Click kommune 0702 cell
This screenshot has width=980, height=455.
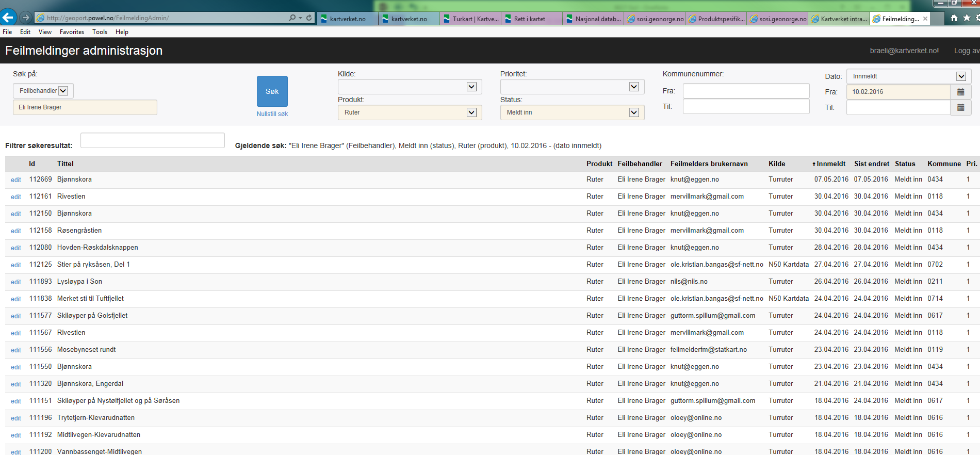click(935, 265)
